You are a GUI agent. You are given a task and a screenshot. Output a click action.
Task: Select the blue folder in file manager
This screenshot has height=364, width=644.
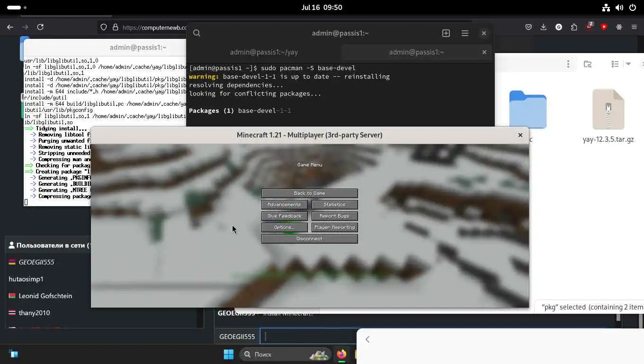coord(528,109)
